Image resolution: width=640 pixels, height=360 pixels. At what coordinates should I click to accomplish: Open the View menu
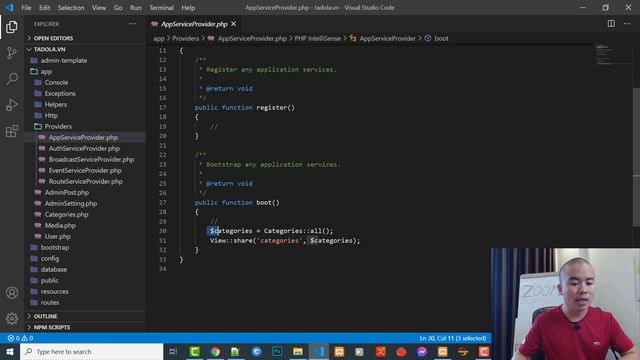point(99,8)
